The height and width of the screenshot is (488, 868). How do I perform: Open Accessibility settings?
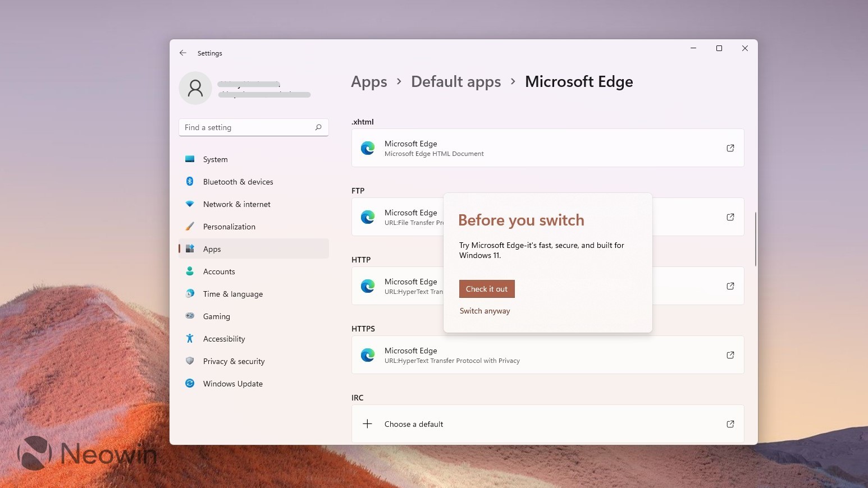pos(254,339)
